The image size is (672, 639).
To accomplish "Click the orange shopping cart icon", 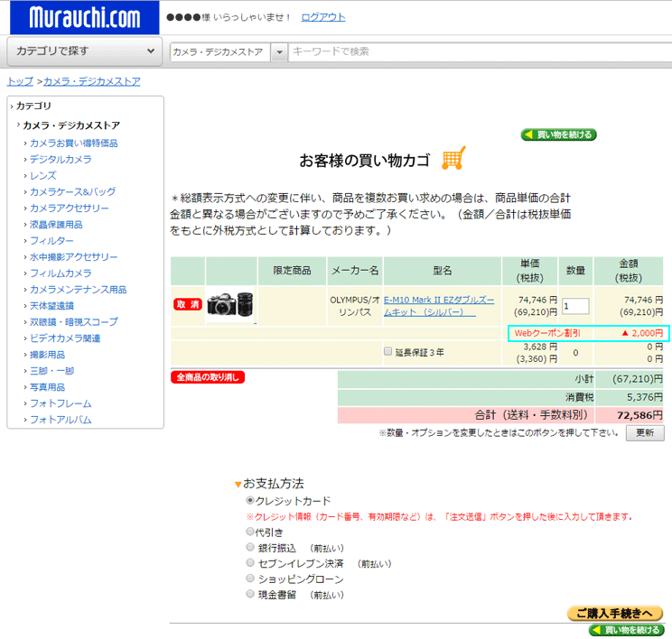I will point(453,159).
